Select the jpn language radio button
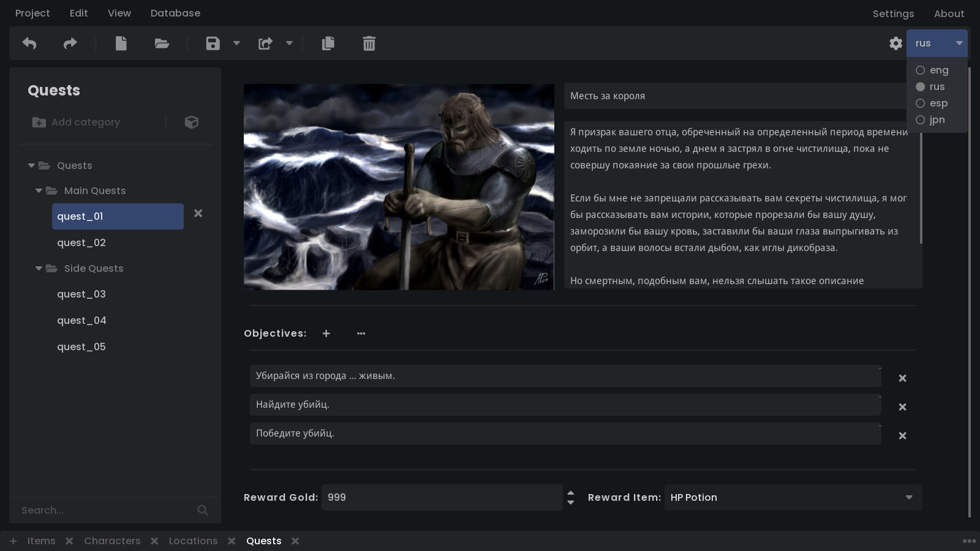Screen dimensions: 980x551 [x=920, y=119]
